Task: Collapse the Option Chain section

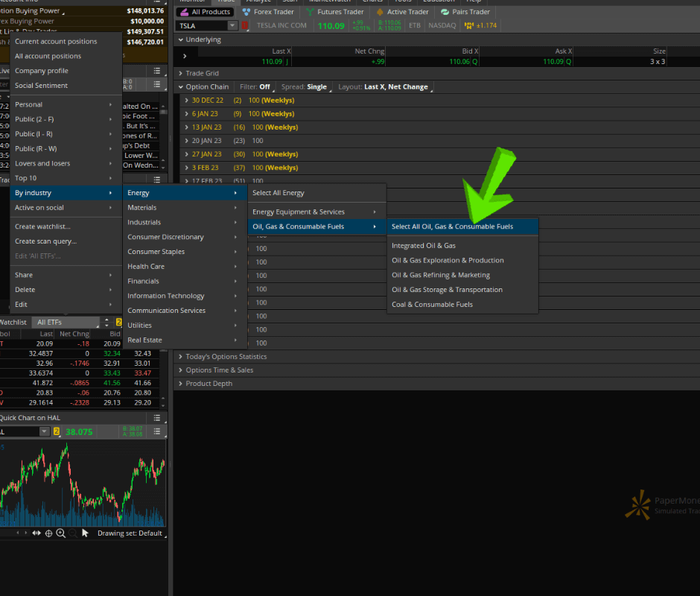Action: point(181,86)
